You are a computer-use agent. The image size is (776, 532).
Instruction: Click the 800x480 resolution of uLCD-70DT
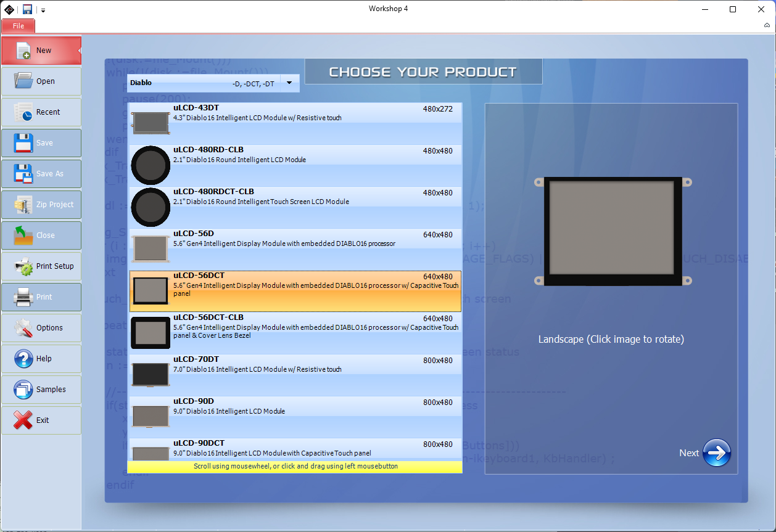pyautogui.click(x=438, y=361)
